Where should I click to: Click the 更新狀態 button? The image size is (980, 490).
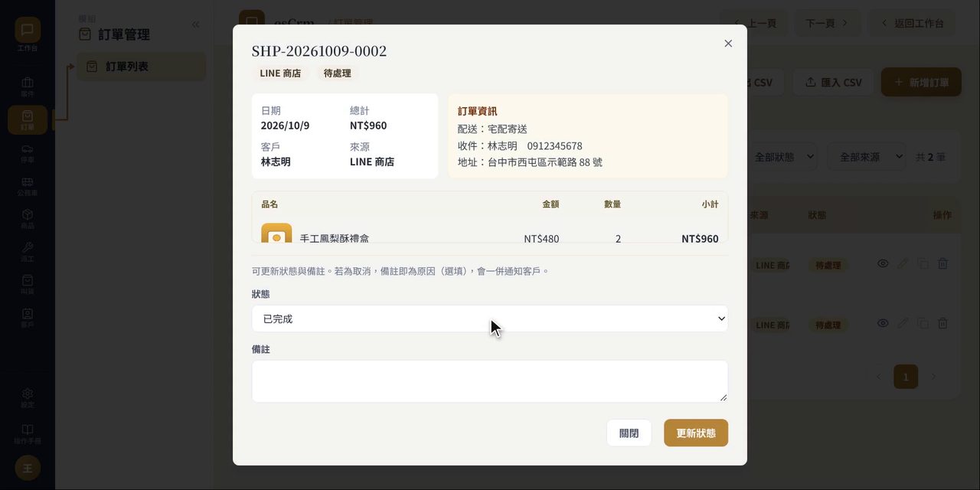point(696,433)
